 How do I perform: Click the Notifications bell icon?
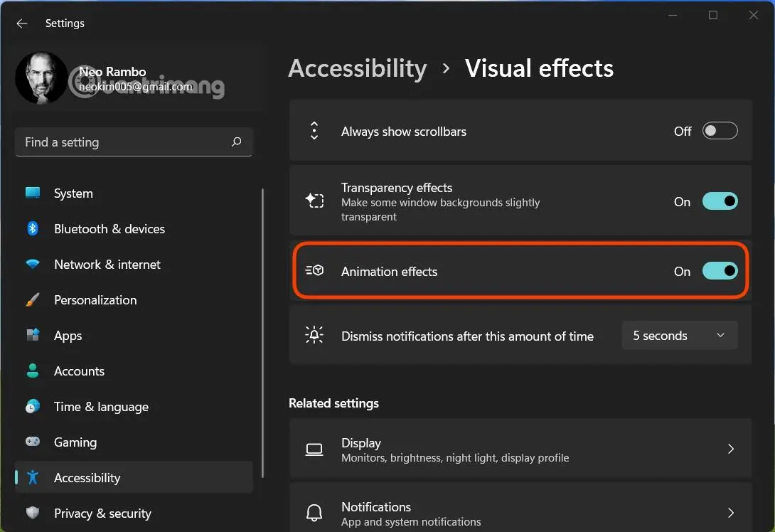314,514
